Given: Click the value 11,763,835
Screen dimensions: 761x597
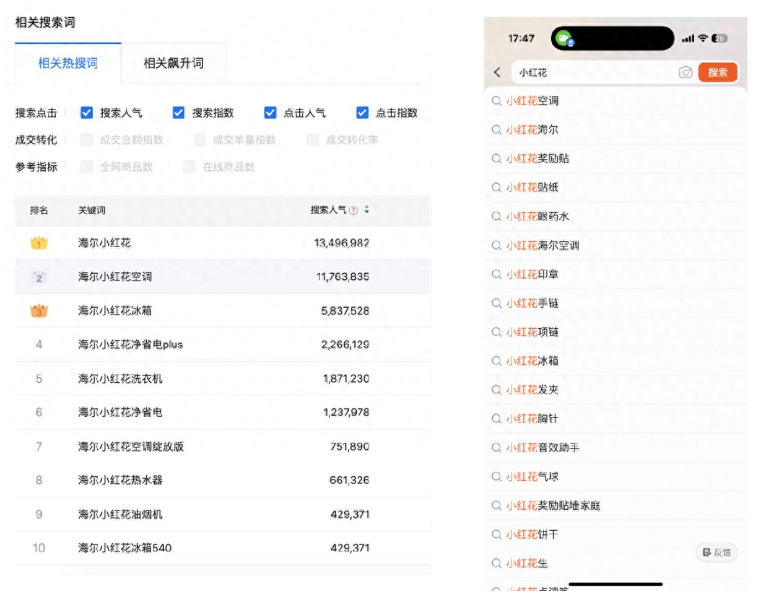Looking at the screenshot, I should [343, 277].
